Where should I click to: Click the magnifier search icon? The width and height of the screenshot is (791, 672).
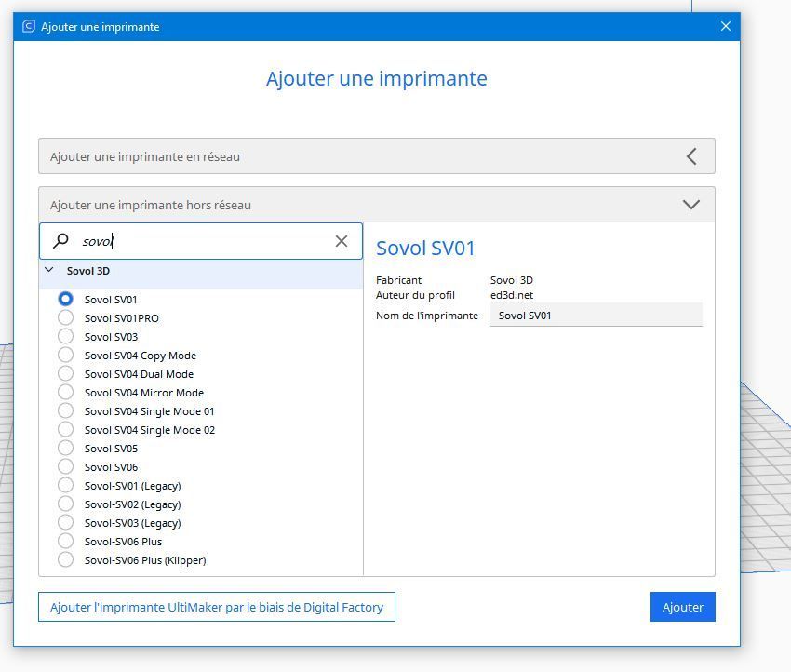60,241
